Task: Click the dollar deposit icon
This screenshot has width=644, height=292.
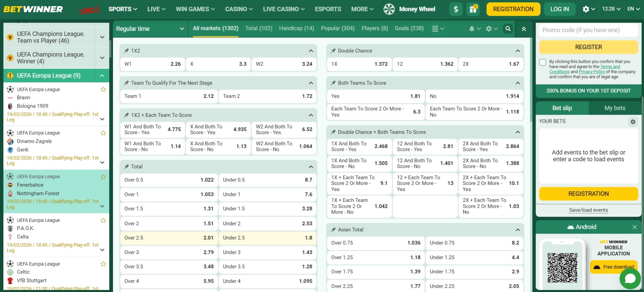Action: [456, 9]
